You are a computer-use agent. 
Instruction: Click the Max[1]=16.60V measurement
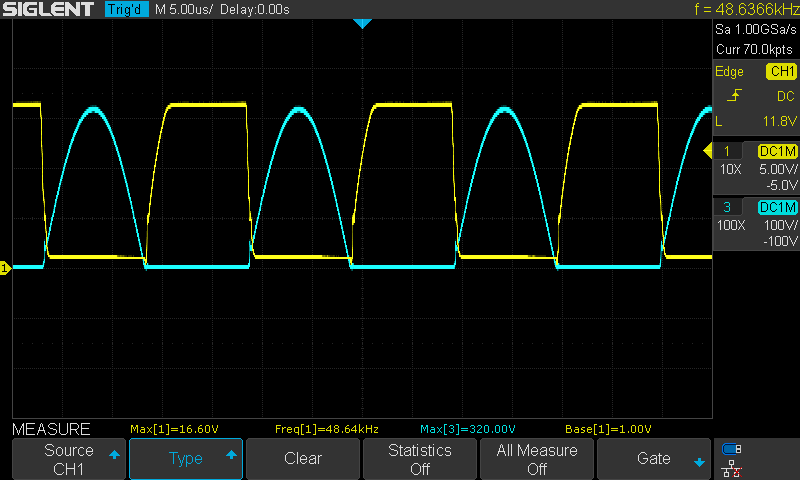coord(174,429)
